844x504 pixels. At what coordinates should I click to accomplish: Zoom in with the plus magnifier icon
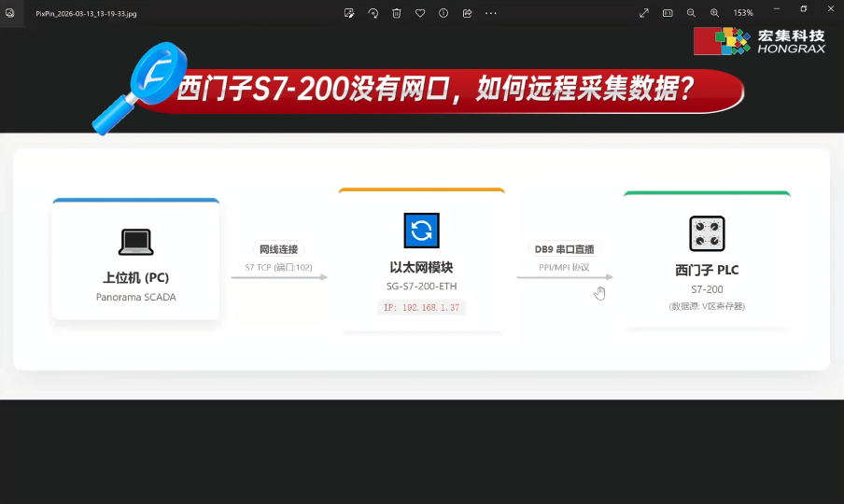click(714, 13)
